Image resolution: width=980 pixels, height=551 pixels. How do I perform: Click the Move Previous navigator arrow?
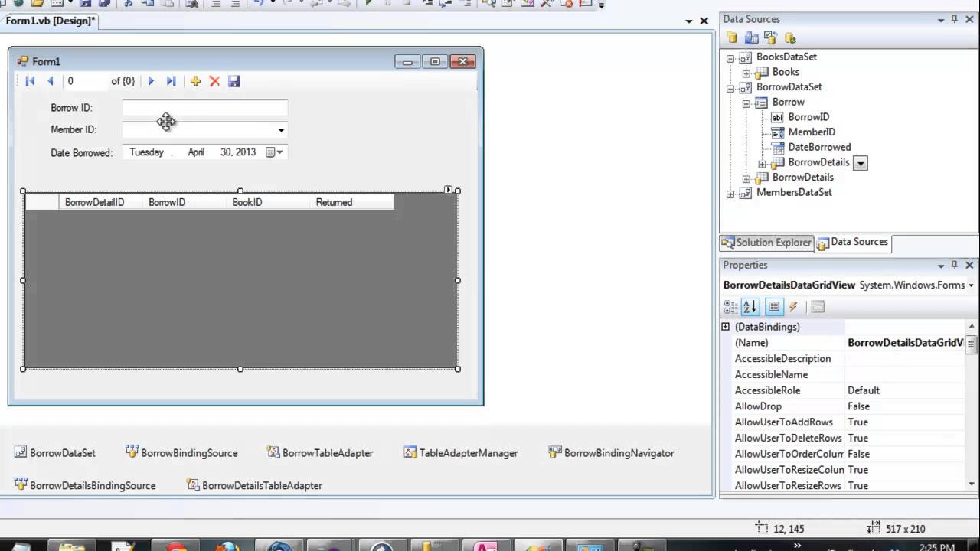[x=51, y=81]
